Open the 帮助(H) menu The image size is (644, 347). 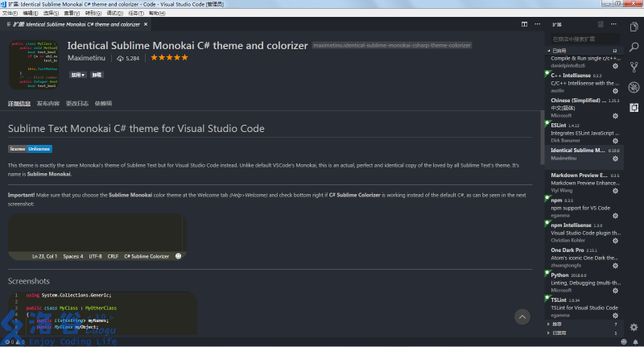[157, 13]
